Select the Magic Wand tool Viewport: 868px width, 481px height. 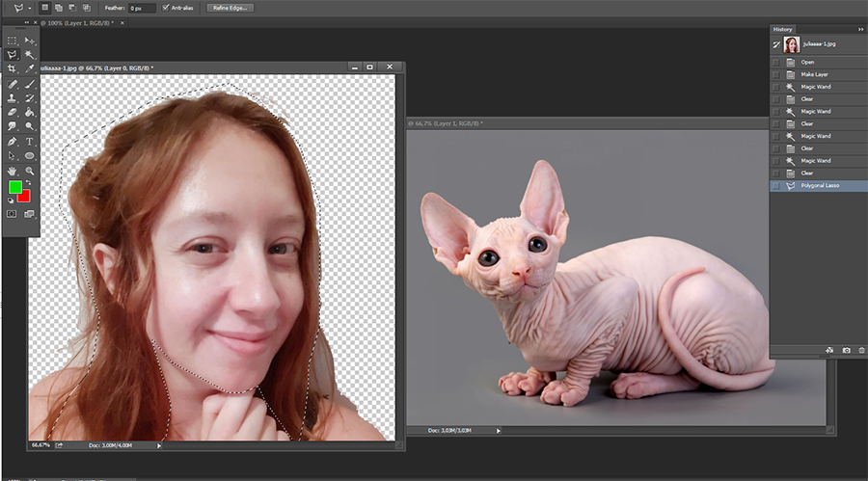tap(30, 55)
